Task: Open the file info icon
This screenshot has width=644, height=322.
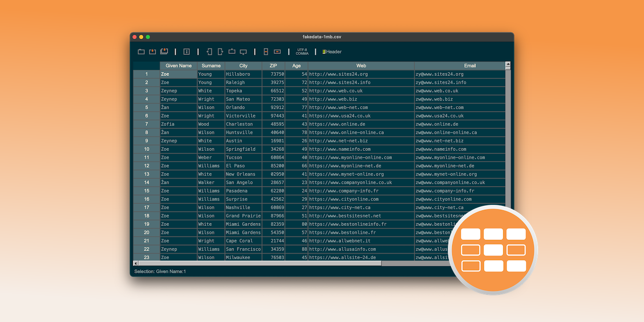Action: pyautogui.click(x=186, y=52)
